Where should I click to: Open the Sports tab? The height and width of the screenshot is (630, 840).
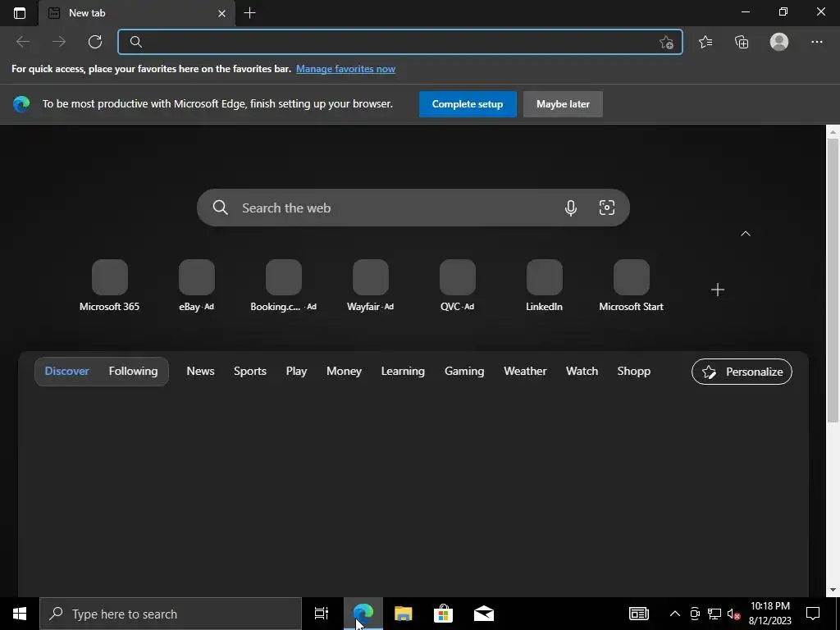(249, 372)
